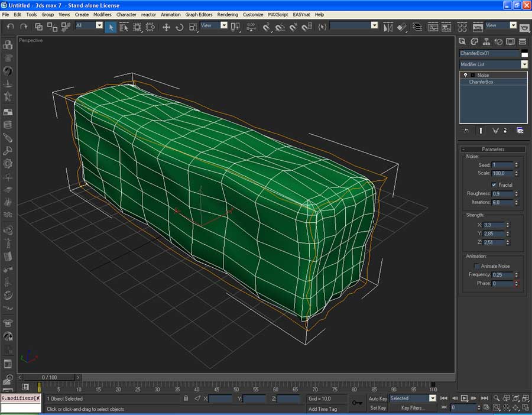This screenshot has height=415, width=532.
Task: Open Key Filters button
Action: [413, 408]
